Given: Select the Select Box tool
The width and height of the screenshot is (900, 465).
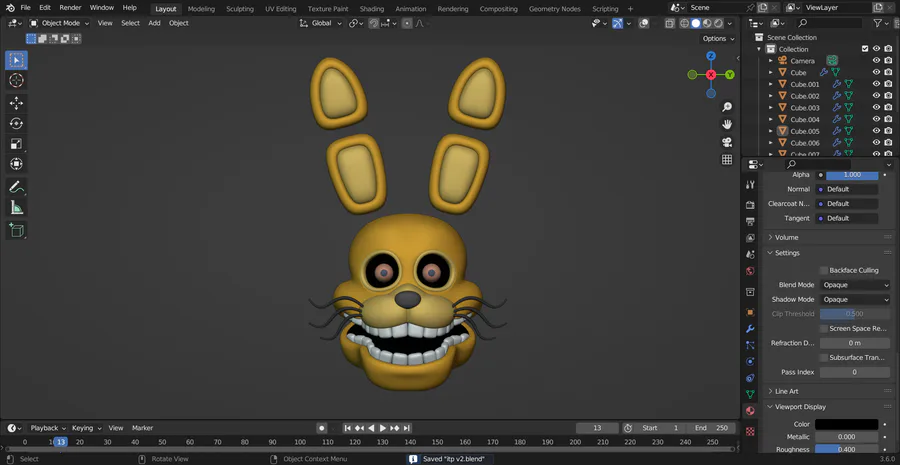Looking at the screenshot, I should coord(17,60).
